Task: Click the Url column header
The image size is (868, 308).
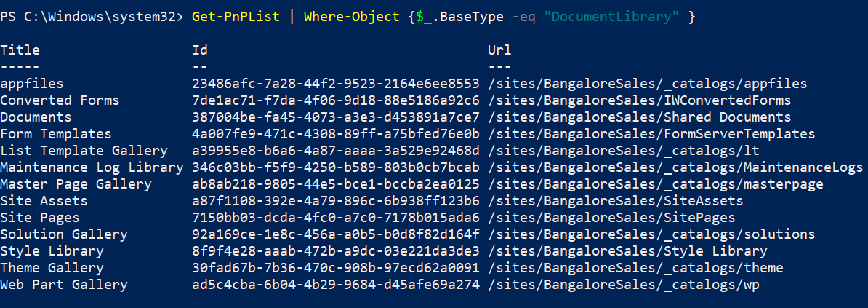Action: [x=499, y=50]
